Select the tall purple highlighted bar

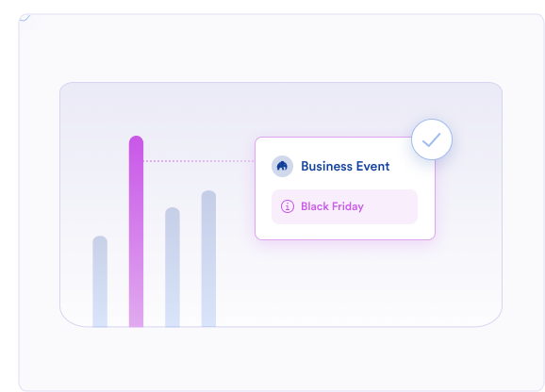tap(136, 231)
